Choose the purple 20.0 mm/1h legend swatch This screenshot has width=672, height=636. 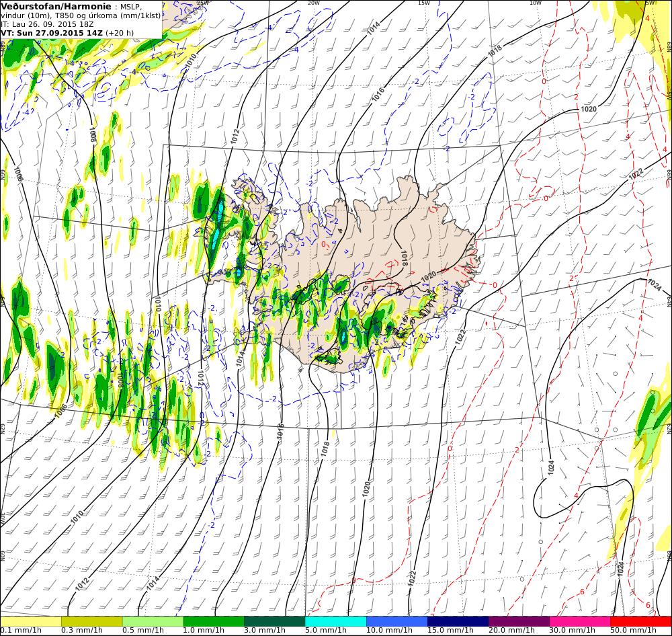[x=519, y=621]
